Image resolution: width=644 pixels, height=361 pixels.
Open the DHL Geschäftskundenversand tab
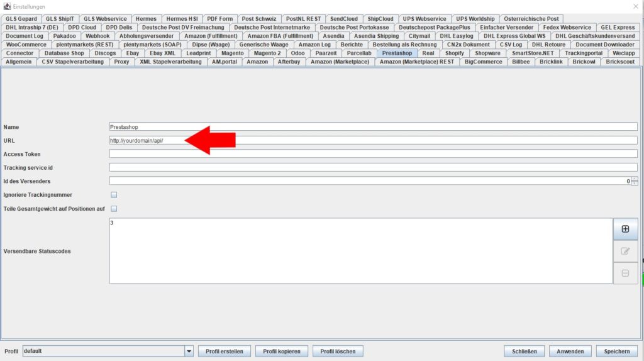click(595, 36)
